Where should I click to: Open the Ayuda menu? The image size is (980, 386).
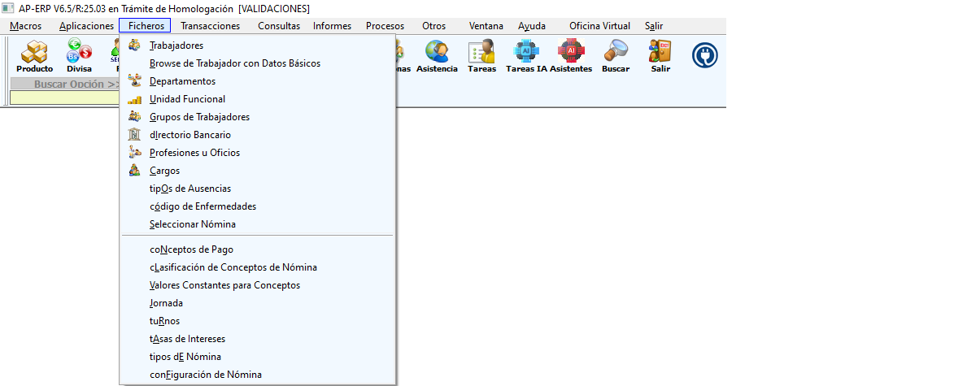click(x=532, y=26)
